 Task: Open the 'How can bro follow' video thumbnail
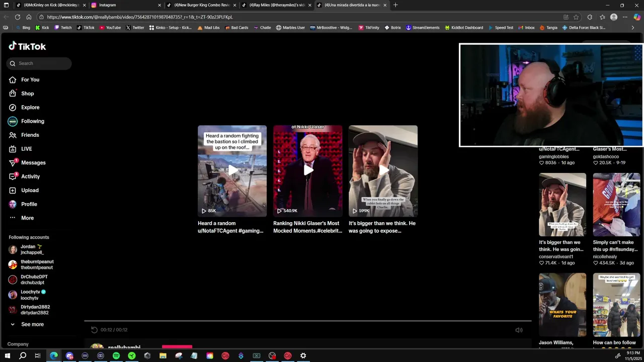point(616,305)
